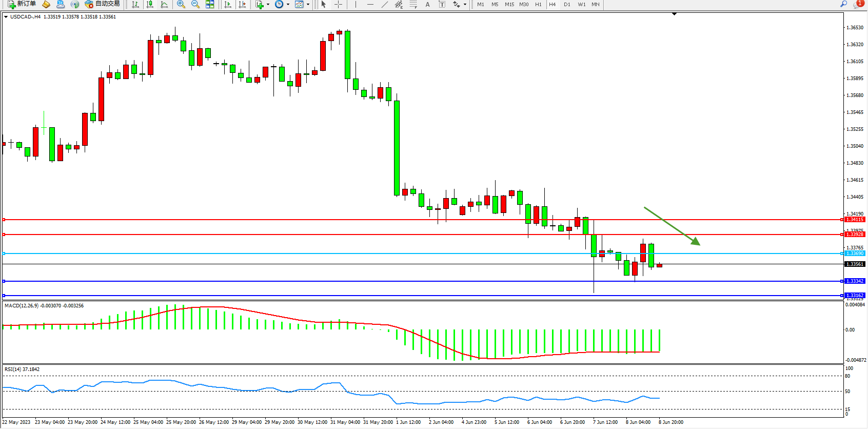Switch chart to line chart mode

(164, 4)
